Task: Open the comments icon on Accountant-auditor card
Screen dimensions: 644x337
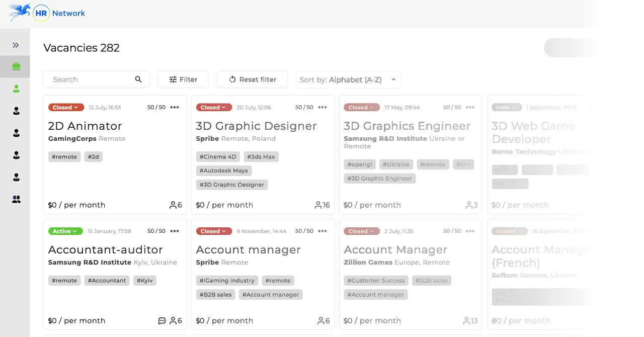Action: pos(162,320)
